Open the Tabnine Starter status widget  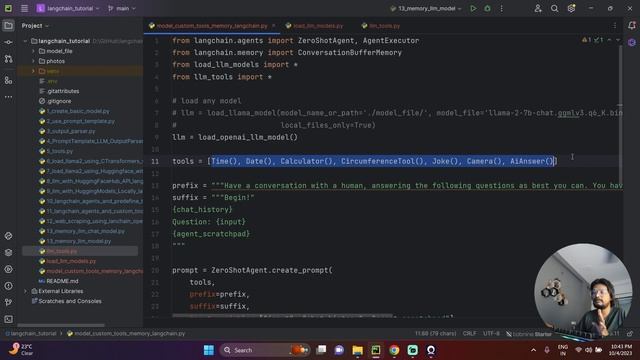[x=529, y=334]
